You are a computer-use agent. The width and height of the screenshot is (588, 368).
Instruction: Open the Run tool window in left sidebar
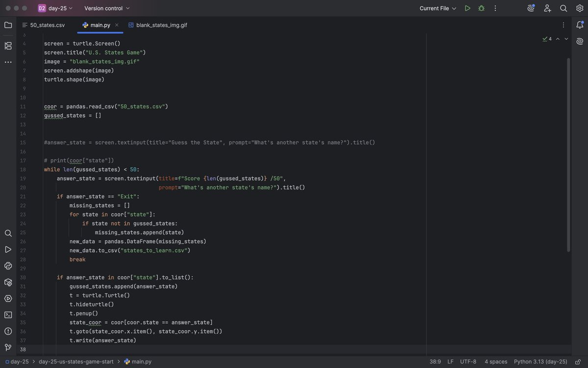(8, 249)
